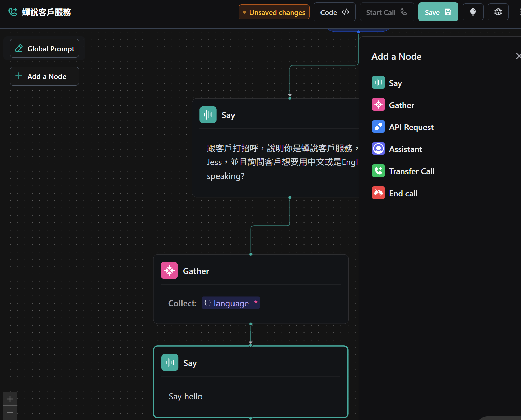Click the Start Call button

coord(387,12)
